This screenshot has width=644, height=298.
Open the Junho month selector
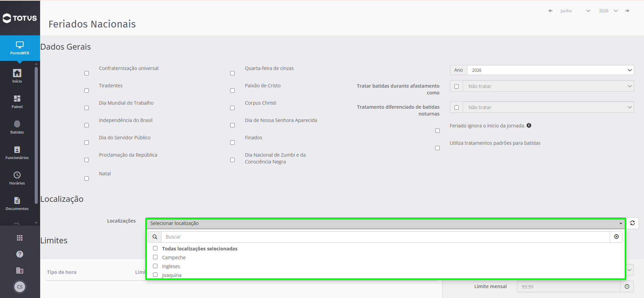[575, 11]
